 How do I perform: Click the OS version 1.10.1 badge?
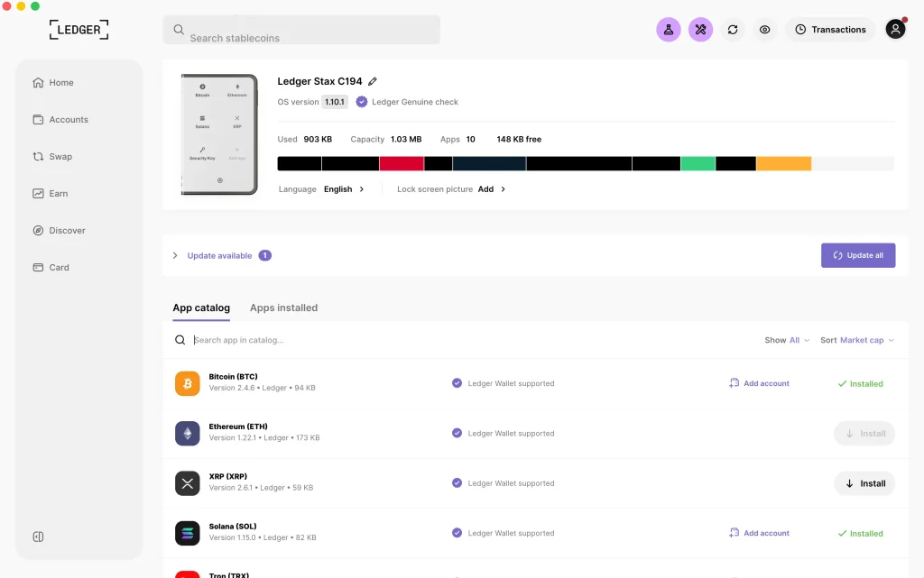pos(335,102)
